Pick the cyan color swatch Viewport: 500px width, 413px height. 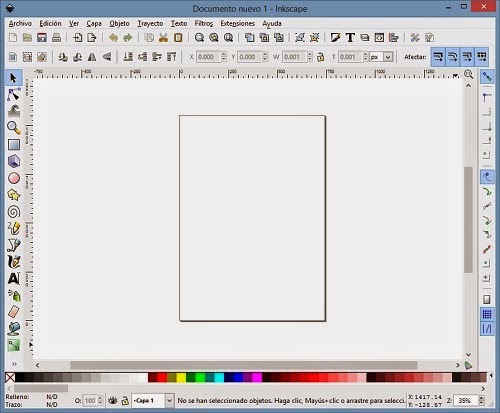(219, 377)
